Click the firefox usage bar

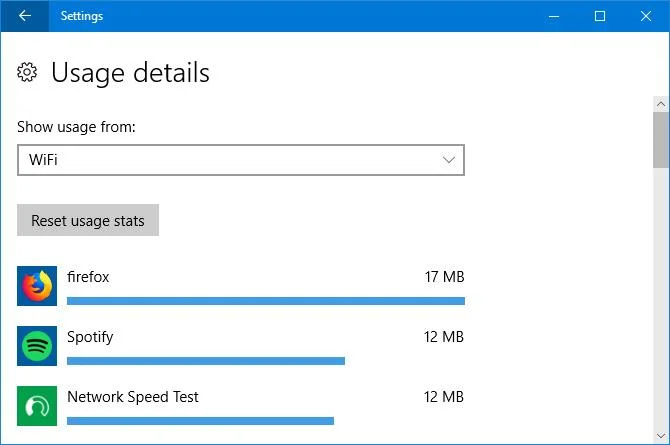pyautogui.click(x=266, y=301)
